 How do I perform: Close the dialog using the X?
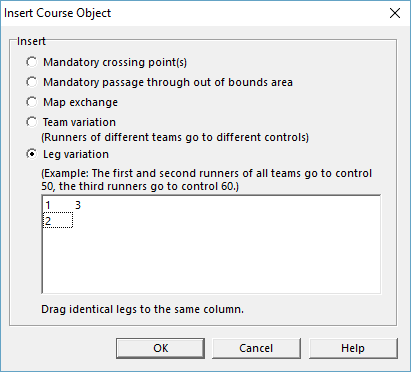pyautogui.click(x=395, y=13)
